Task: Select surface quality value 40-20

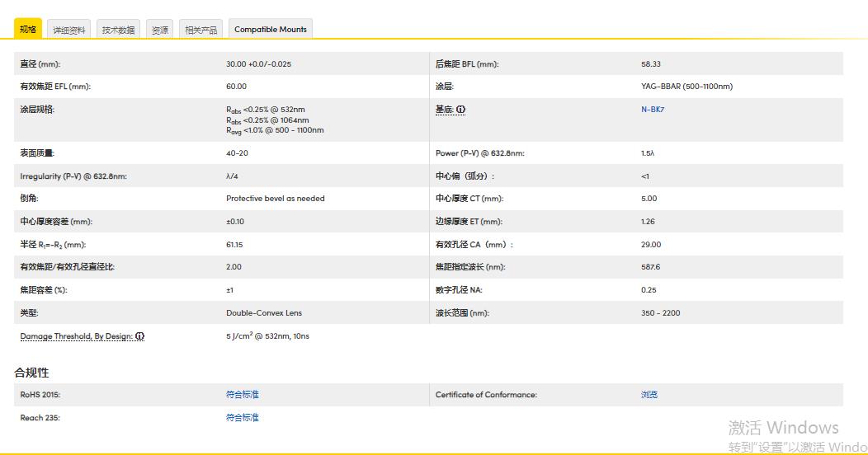Action: (237, 153)
